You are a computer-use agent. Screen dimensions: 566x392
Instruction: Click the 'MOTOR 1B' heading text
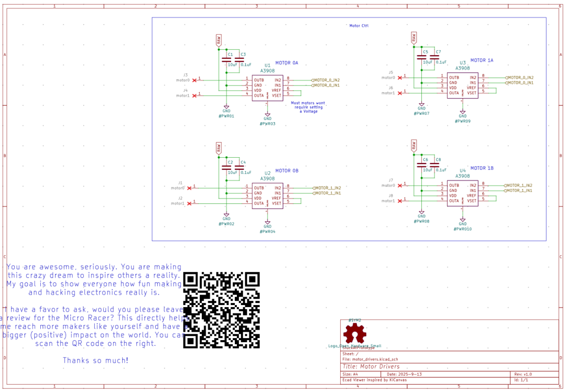click(482, 168)
